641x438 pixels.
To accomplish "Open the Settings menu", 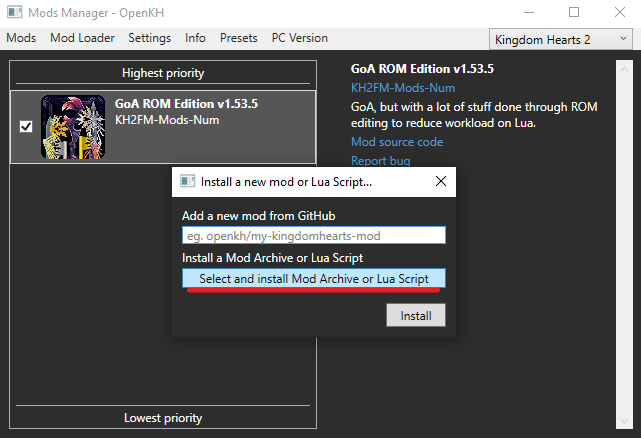I will (150, 38).
